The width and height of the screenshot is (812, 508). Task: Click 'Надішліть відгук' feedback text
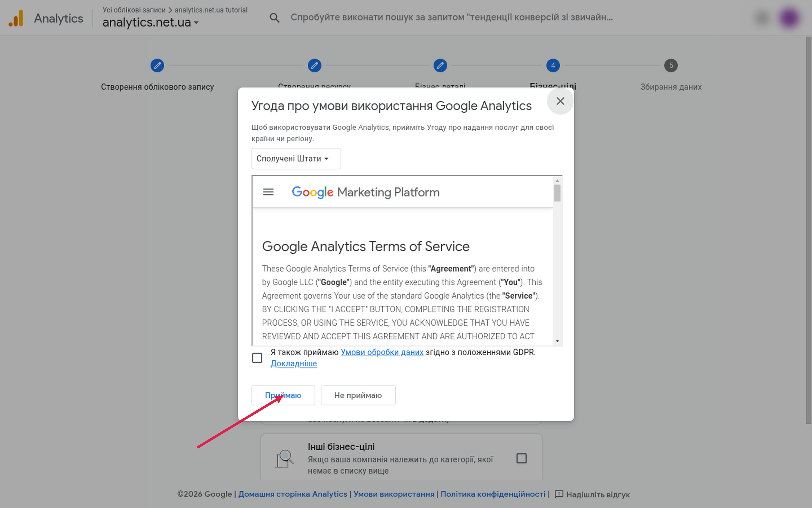click(x=598, y=494)
